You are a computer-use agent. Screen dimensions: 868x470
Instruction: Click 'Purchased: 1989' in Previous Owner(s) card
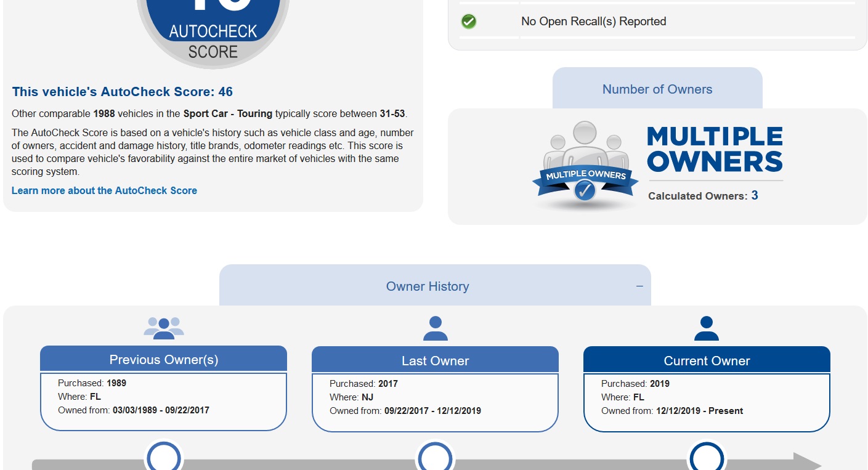pos(92,383)
